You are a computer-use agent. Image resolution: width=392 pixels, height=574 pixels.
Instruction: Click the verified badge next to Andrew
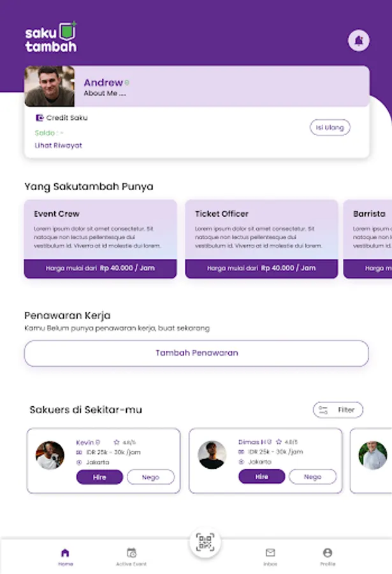(x=127, y=83)
